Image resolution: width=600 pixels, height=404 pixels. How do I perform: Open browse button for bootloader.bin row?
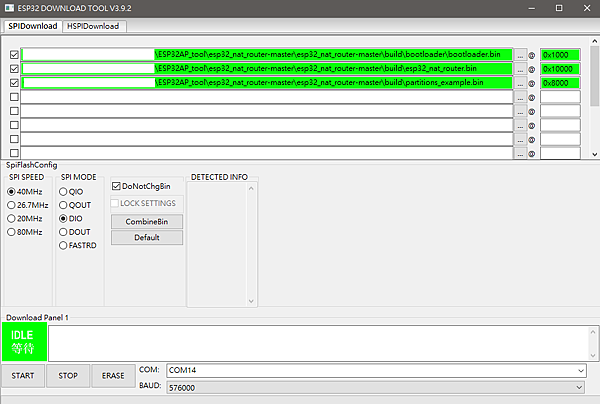[x=520, y=55]
